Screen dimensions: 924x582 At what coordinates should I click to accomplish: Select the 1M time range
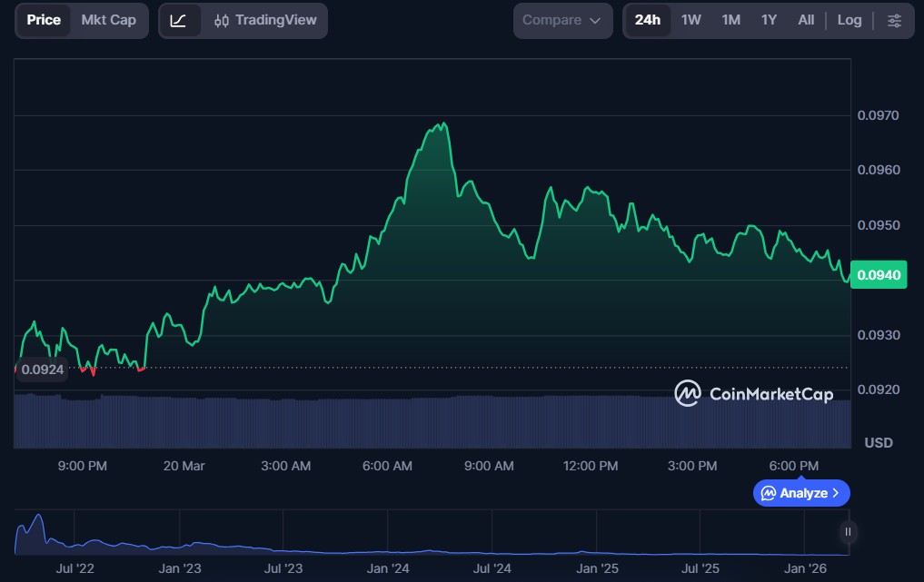pyautogui.click(x=730, y=20)
